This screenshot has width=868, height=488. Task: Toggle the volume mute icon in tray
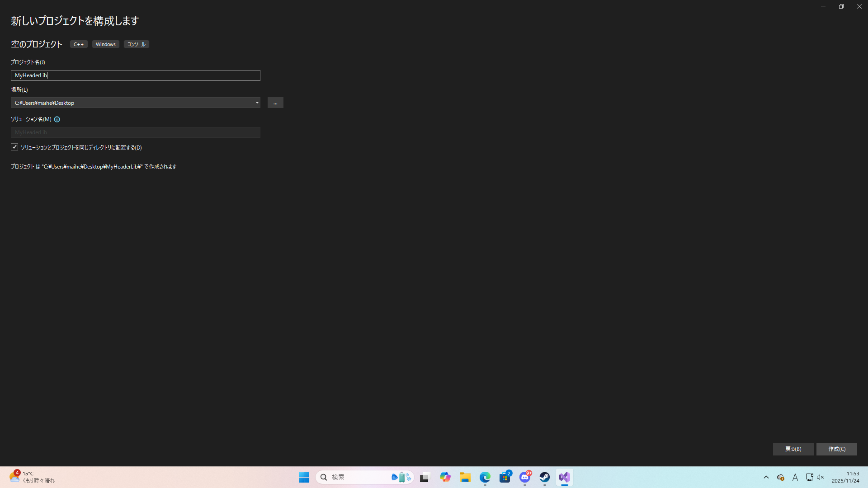pos(821,477)
